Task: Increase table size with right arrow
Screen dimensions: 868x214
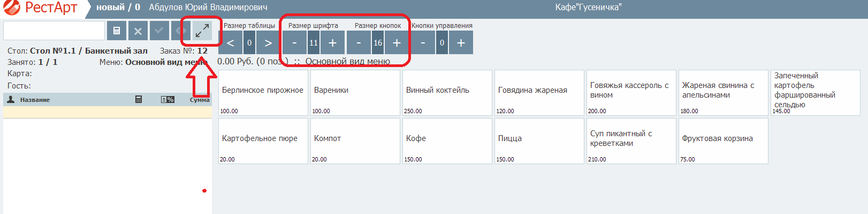Action: point(268,43)
